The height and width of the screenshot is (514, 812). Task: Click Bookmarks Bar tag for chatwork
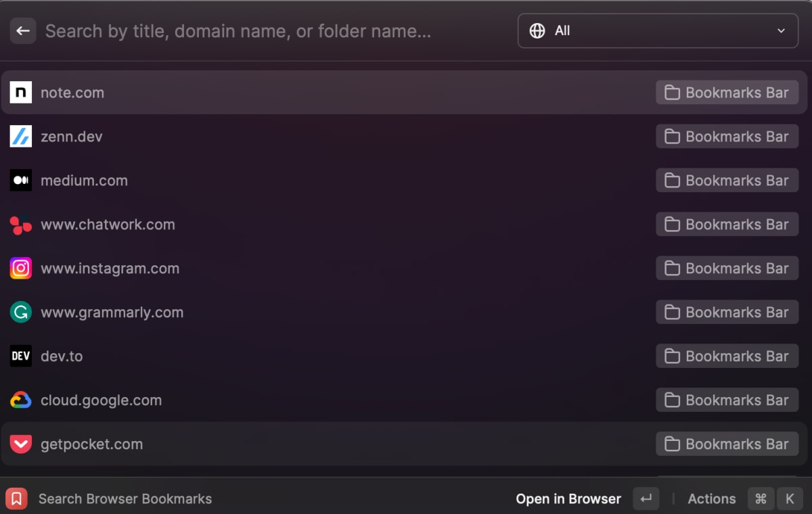727,225
